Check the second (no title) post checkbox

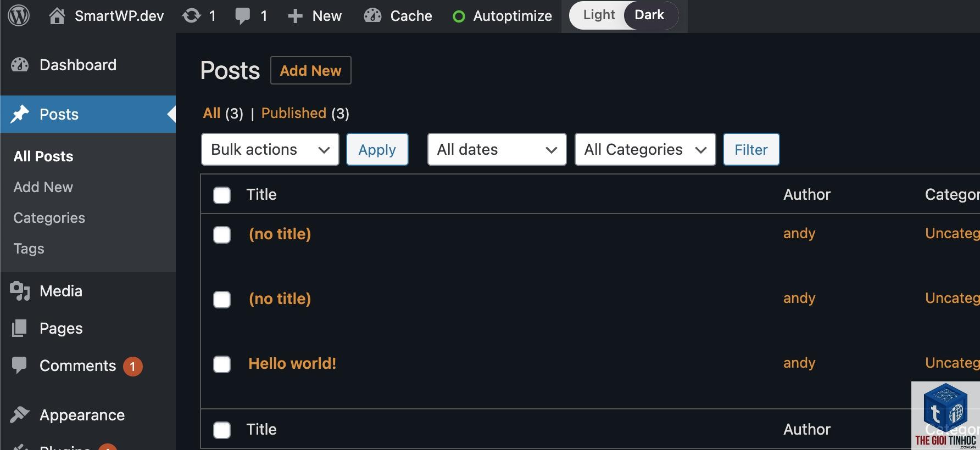222,300
